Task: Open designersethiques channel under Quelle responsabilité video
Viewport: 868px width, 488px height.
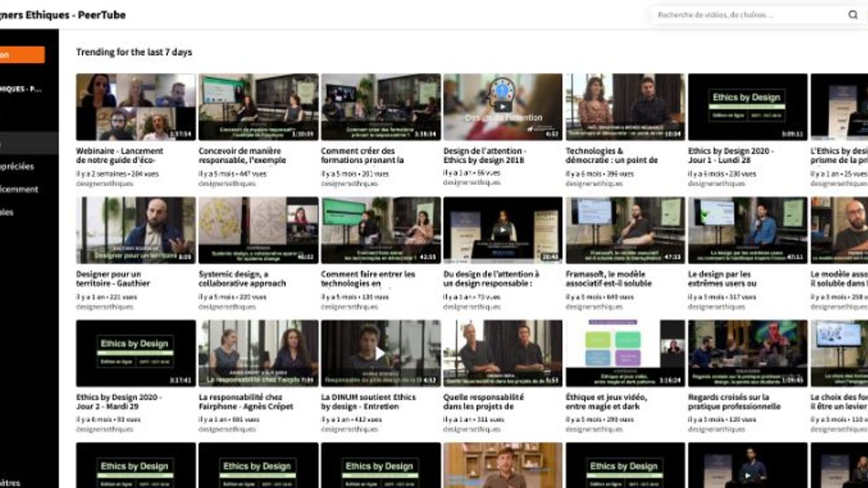Action: click(471, 429)
